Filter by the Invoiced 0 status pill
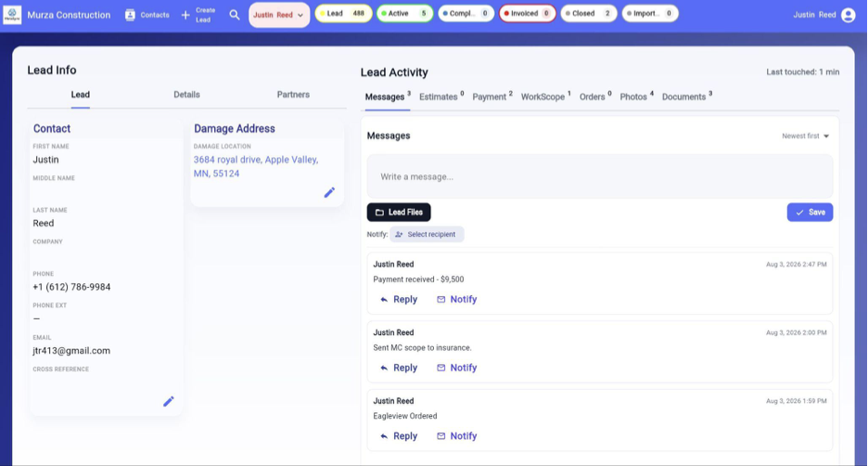The width and height of the screenshot is (868, 466). tap(528, 13)
